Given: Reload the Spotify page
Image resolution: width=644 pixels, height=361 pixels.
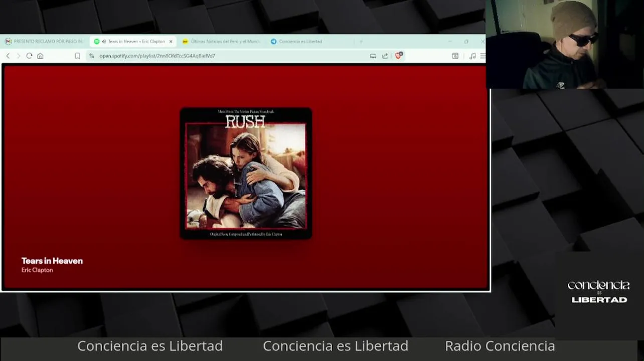Looking at the screenshot, I should [x=29, y=56].
